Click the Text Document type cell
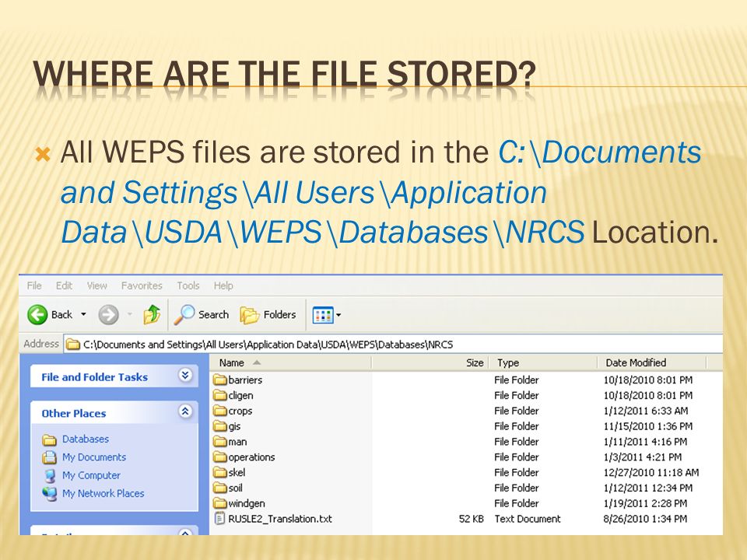 [528, 519]
